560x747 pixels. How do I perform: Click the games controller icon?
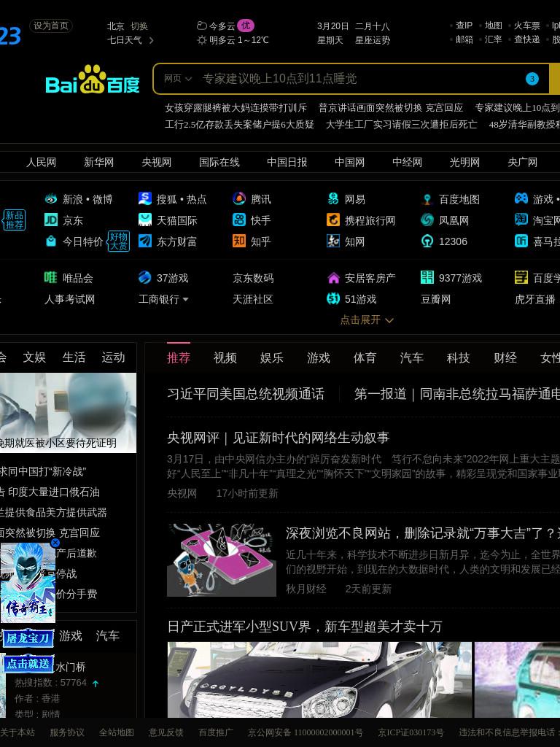pyautogui.click(x=521, y=198)
